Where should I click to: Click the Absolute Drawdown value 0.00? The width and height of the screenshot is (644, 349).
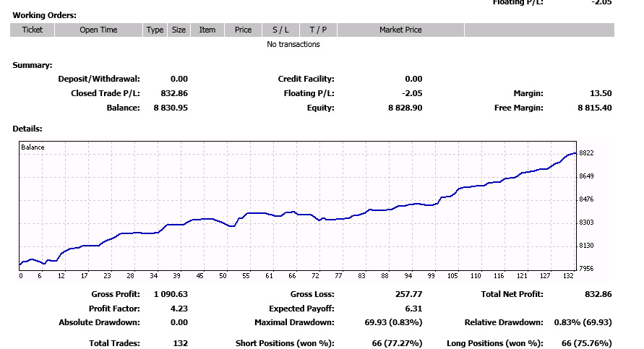tap(179, 322)
